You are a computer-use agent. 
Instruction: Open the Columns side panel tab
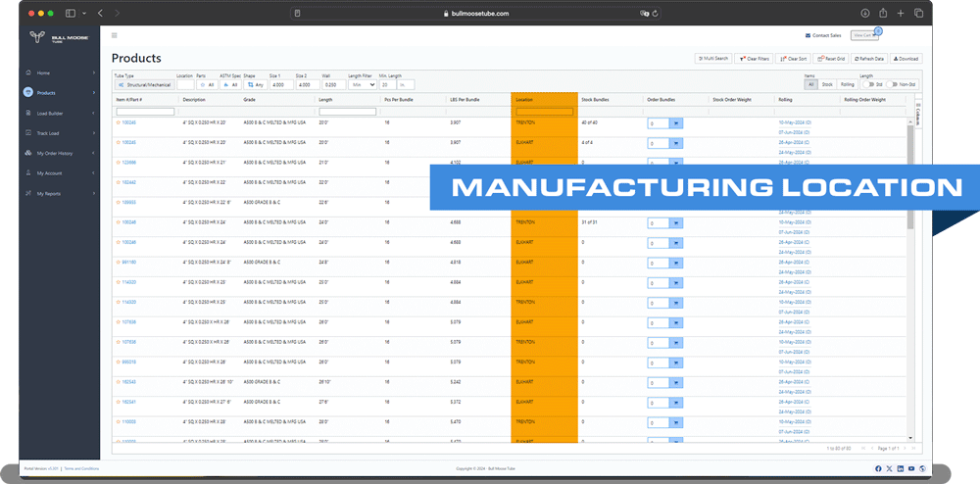click(917, 118)
